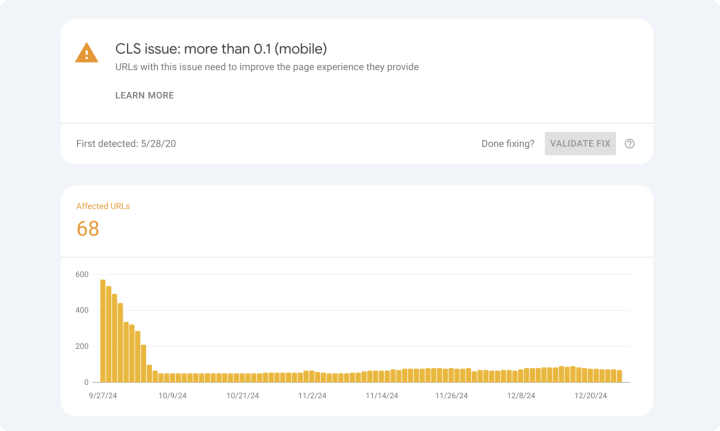Click the last bar in the chart

[619, 376]
